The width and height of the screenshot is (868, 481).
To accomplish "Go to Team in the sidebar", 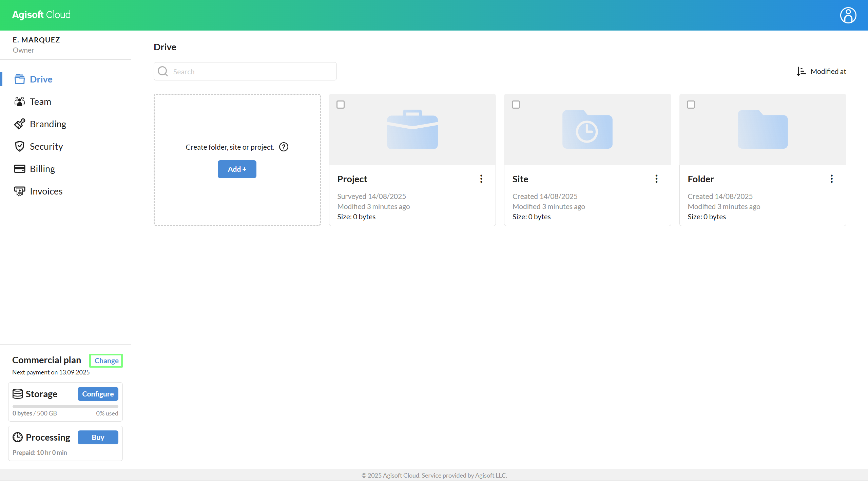I will 40,101.
